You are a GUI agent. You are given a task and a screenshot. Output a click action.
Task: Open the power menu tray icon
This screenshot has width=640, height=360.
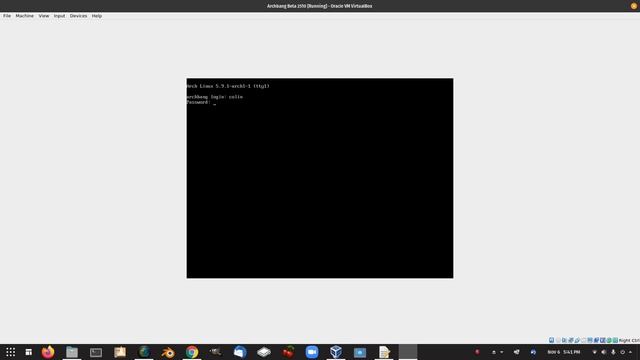click(622, 352)
